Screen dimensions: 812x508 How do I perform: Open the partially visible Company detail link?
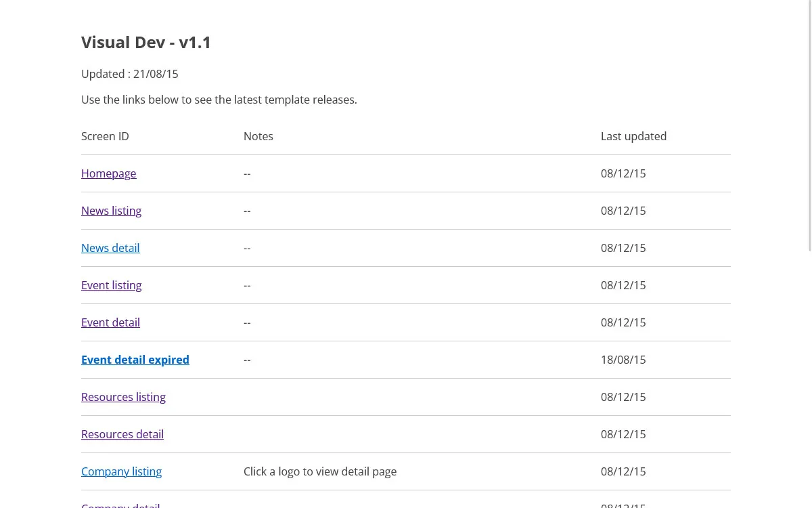pyautogui.click(x=120, y=504)
